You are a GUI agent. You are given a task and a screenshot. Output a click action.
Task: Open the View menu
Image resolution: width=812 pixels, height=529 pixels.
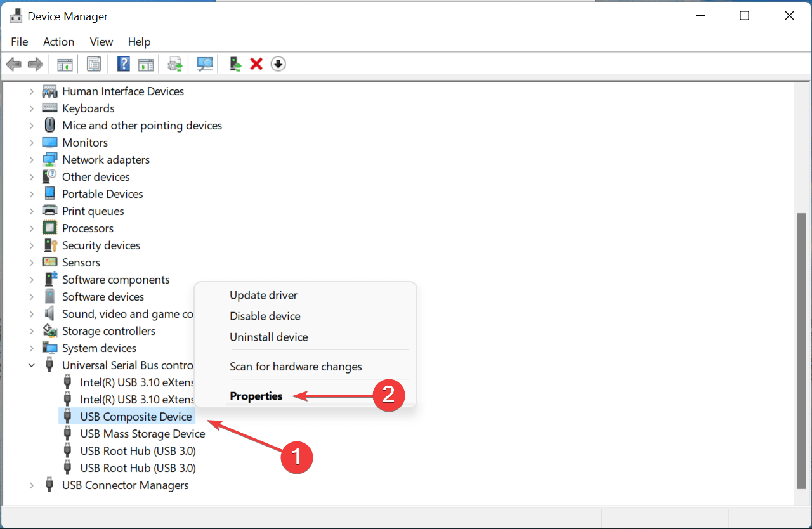coord(101,42)
